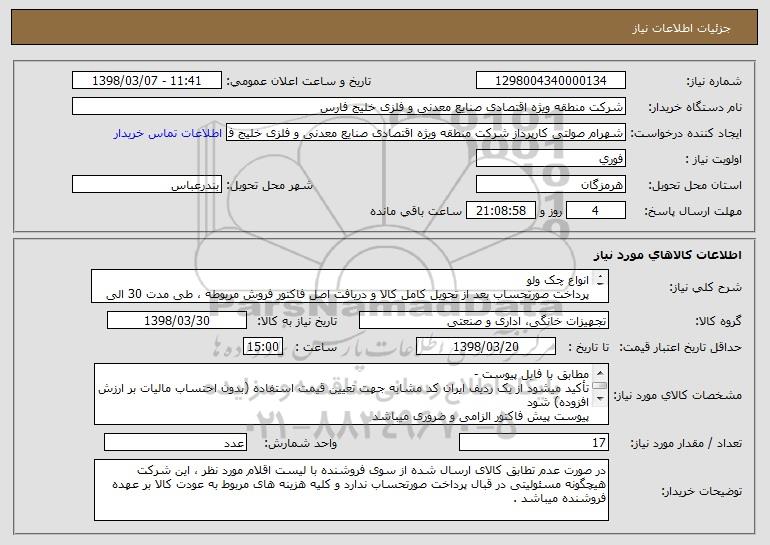Click the goods group field تجهیزات خانگی، اداری و صنعتی

coord(484,321)
